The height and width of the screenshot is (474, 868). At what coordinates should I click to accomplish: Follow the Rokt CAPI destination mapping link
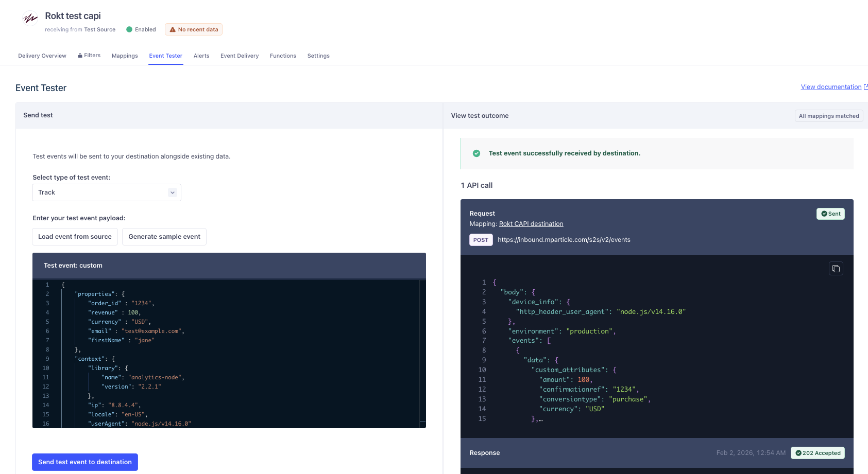pyautogui.click(x=531, y=224)
